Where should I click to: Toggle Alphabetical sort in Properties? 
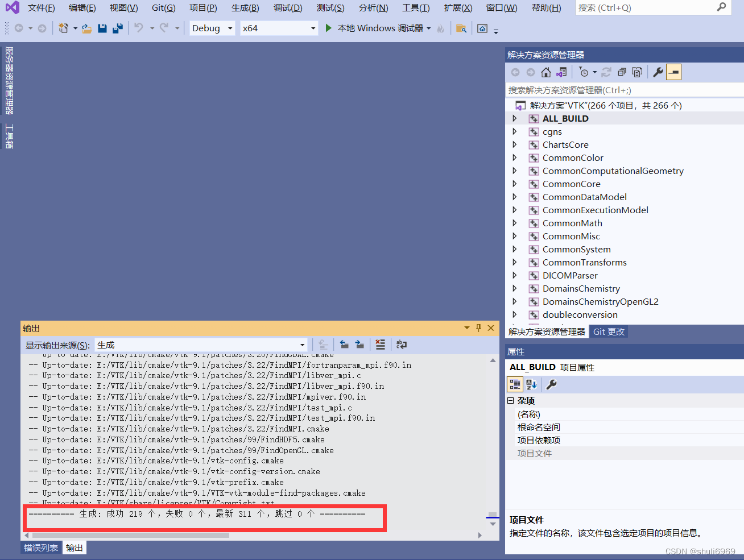[532, 385]
